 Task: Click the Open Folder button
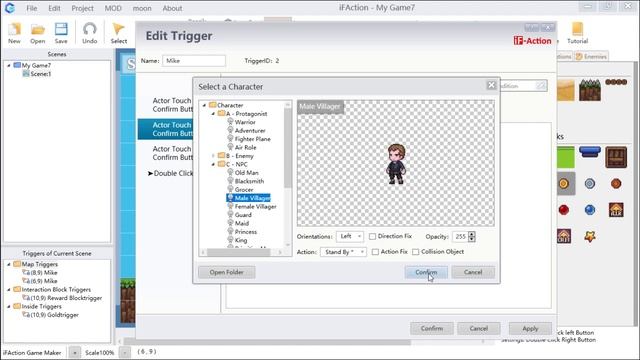[x=227, y=272]
